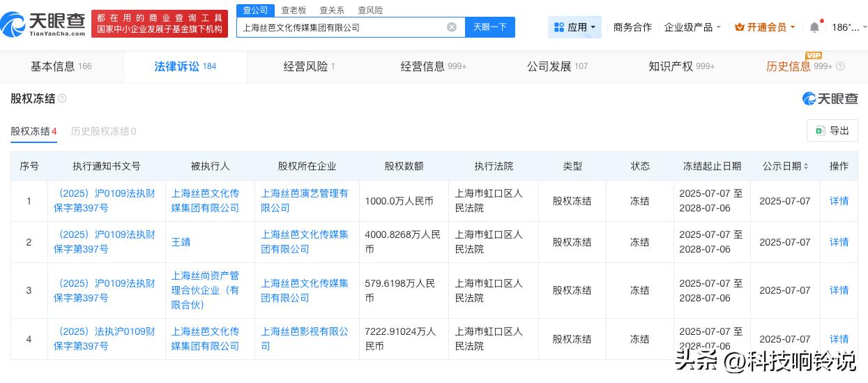
Task: Select the 查老板 search tab
Action: click(294, 10)
